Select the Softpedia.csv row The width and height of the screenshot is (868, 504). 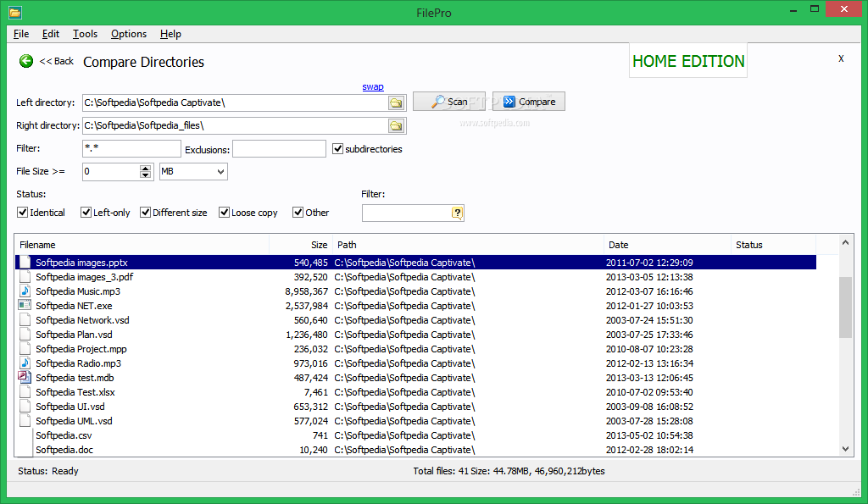(415, 435)
